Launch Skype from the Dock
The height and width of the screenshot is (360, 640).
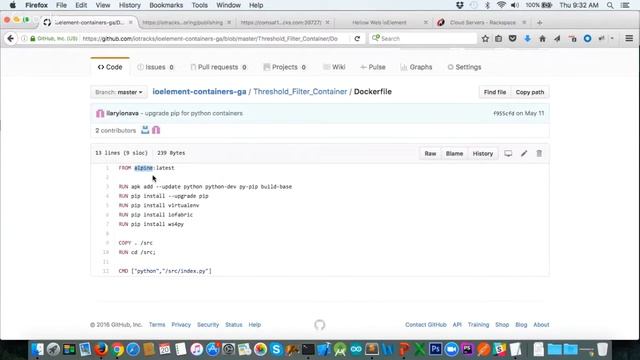276,349
